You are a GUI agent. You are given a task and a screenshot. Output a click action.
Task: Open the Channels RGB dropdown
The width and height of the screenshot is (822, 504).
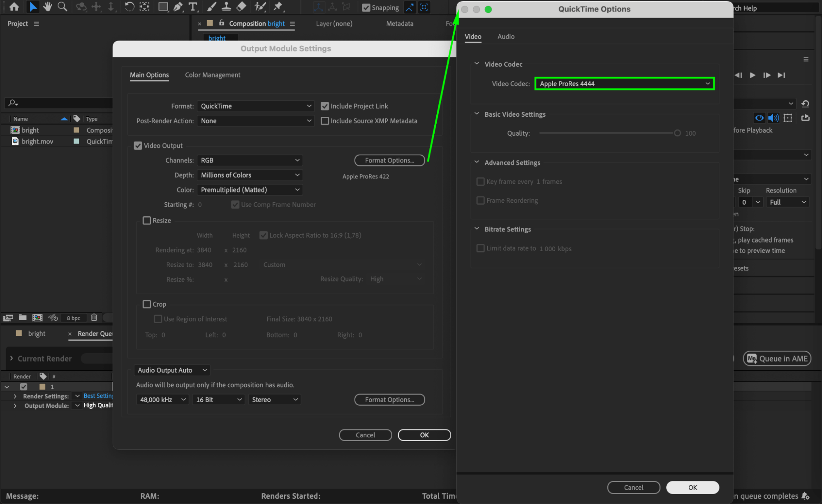(x=250, y=160)
